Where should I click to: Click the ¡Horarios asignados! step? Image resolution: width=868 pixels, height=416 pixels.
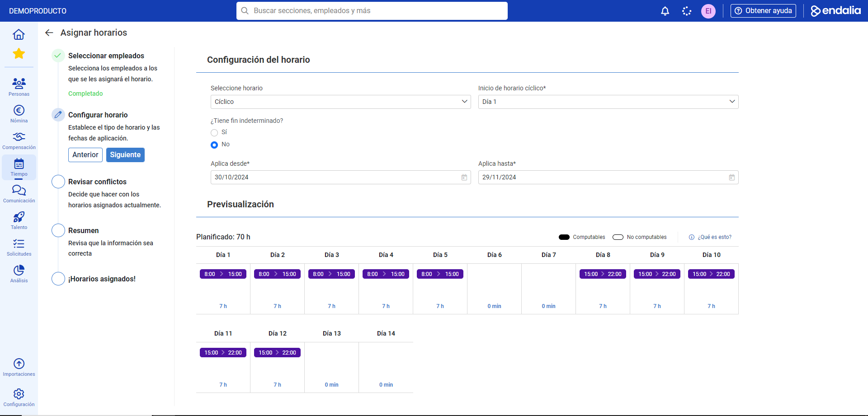(102, 279)
